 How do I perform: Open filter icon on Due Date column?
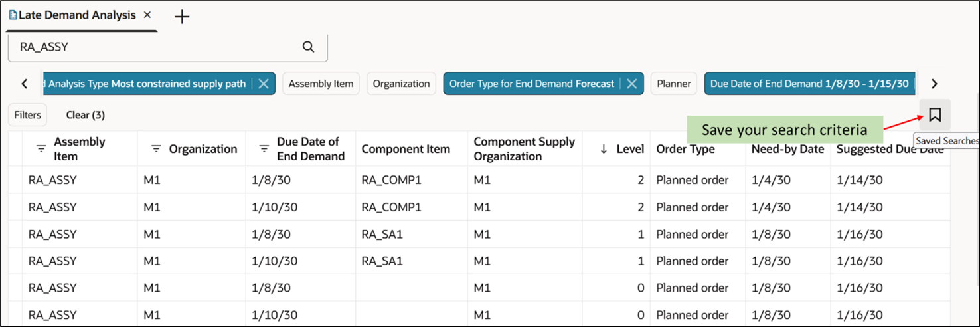[264, 149]
